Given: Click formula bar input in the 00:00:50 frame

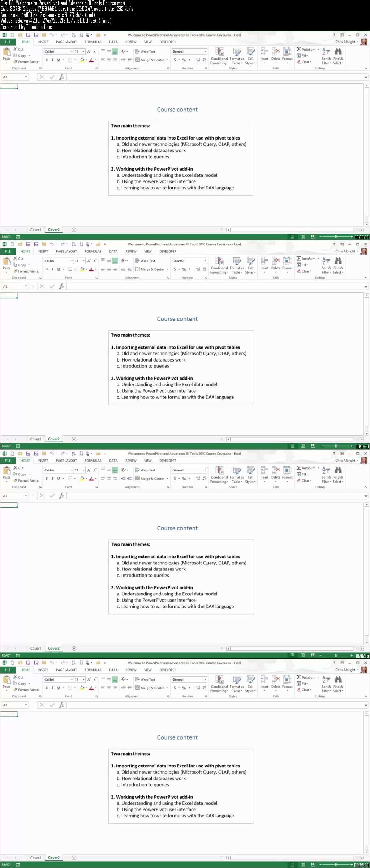Looking at the screenshot, I should tap(215, 77).
